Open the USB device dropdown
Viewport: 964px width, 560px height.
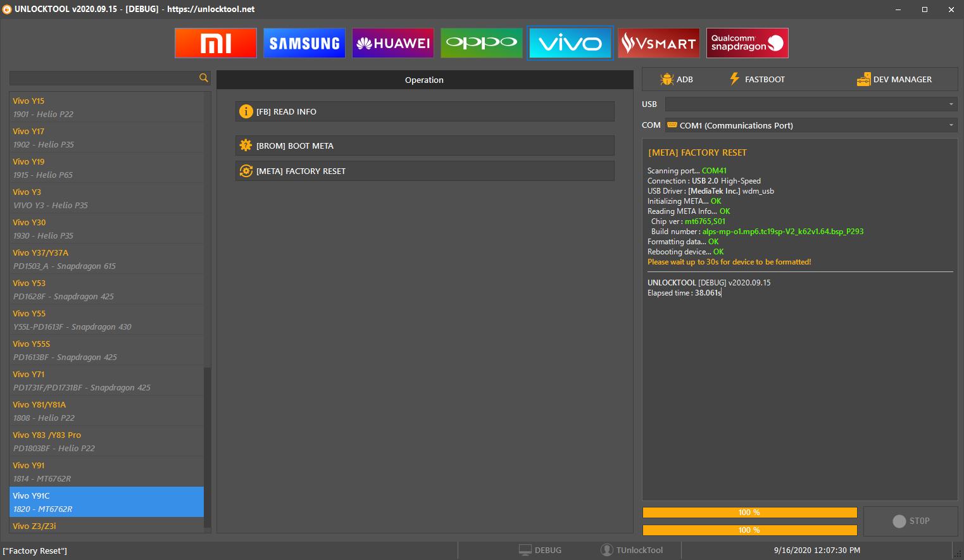(x=811, y=104)
